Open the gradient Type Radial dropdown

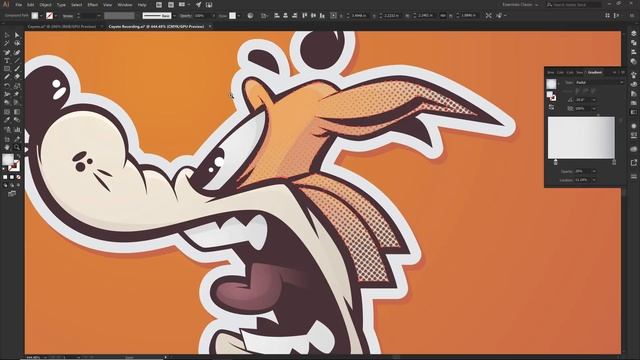[599, 82]
